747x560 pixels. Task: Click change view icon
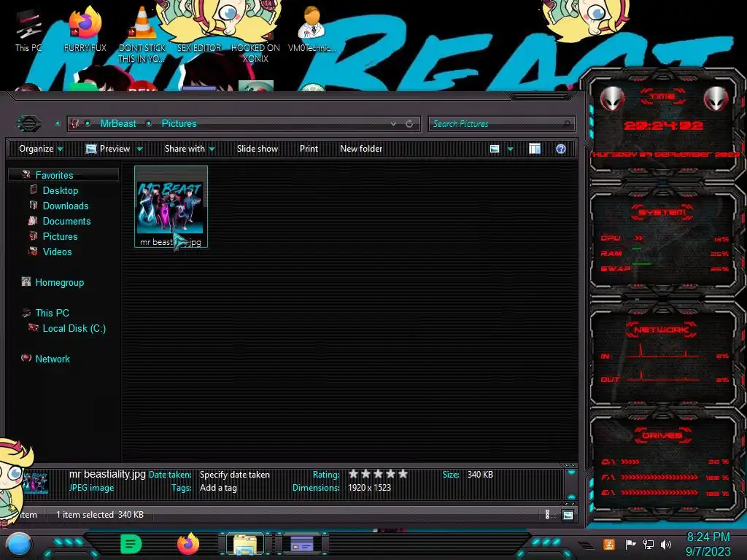[495, 149]
